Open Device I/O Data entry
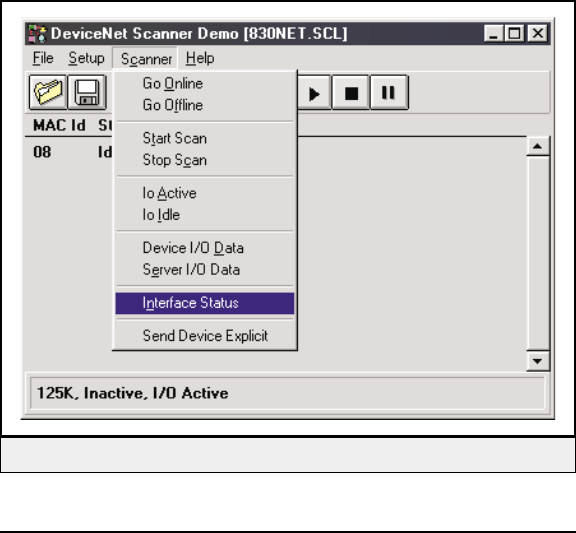576x533 pixels. (x=205, y=248)
